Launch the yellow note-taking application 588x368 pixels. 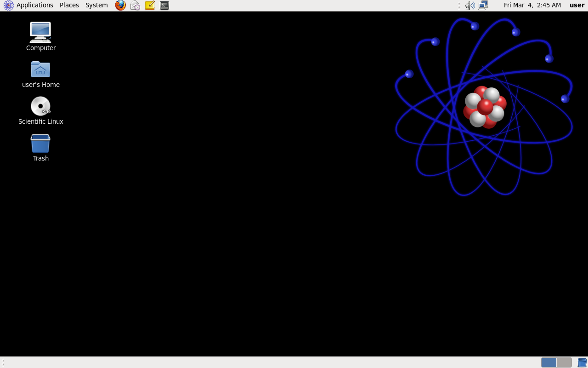coord(150,6)
